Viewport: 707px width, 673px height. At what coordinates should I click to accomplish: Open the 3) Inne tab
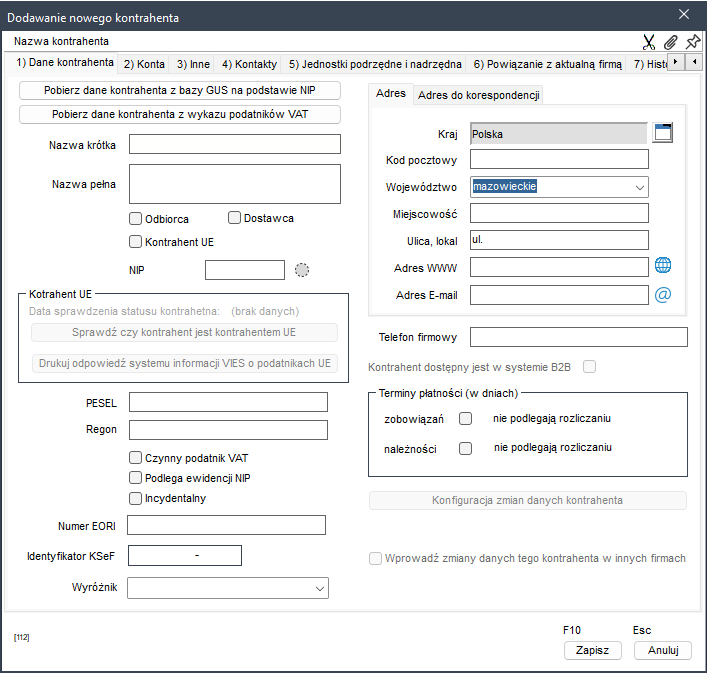coord(193,64)
